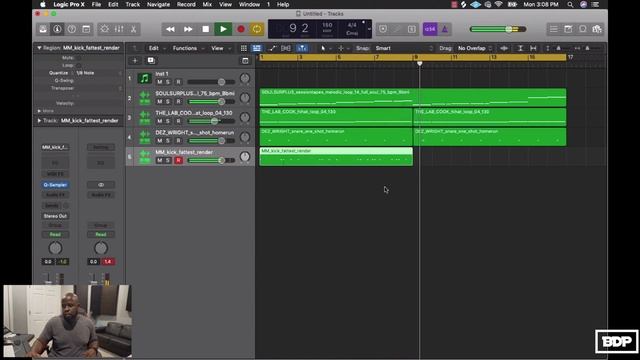Toggle the Metronome click button
Image resolution: width=640 pixels, height=360 pixels.
click(444, 29)
